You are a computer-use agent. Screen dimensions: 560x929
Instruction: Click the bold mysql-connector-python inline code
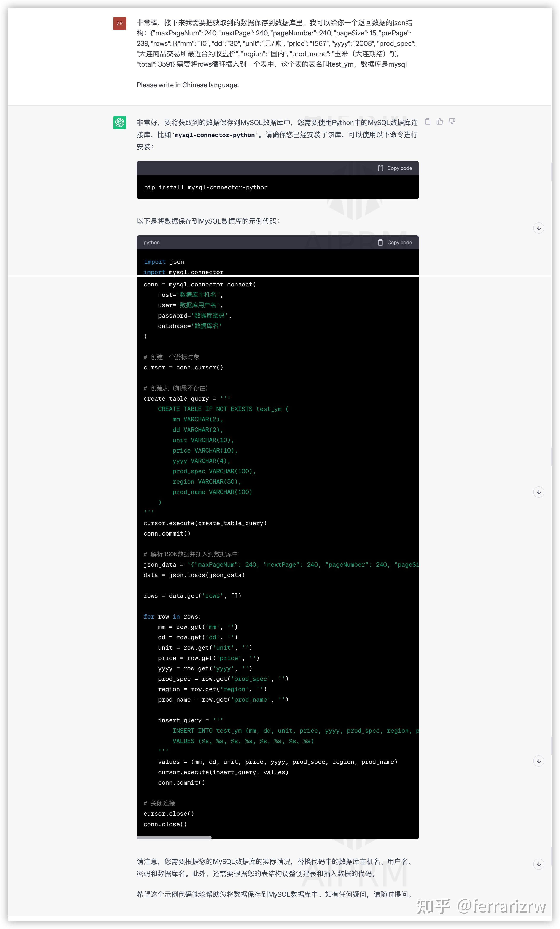215,135
